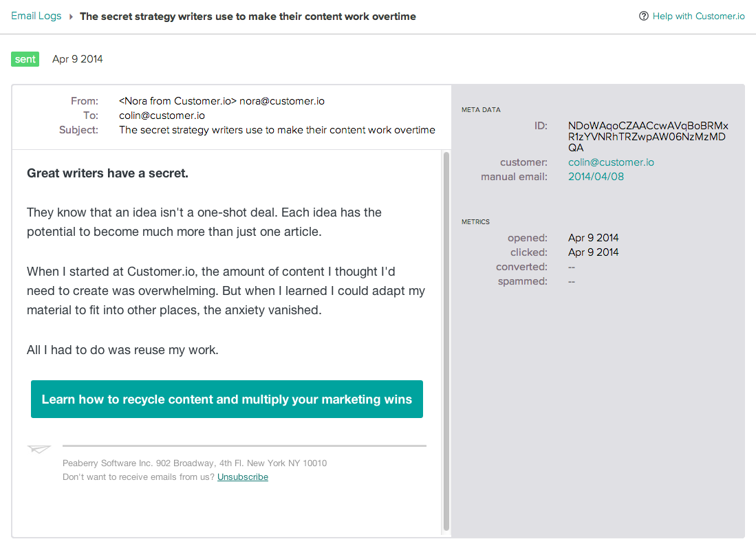Click the Unsubscribe link
The width and height of the screenshot is (756, 548).
coord(243,476)
